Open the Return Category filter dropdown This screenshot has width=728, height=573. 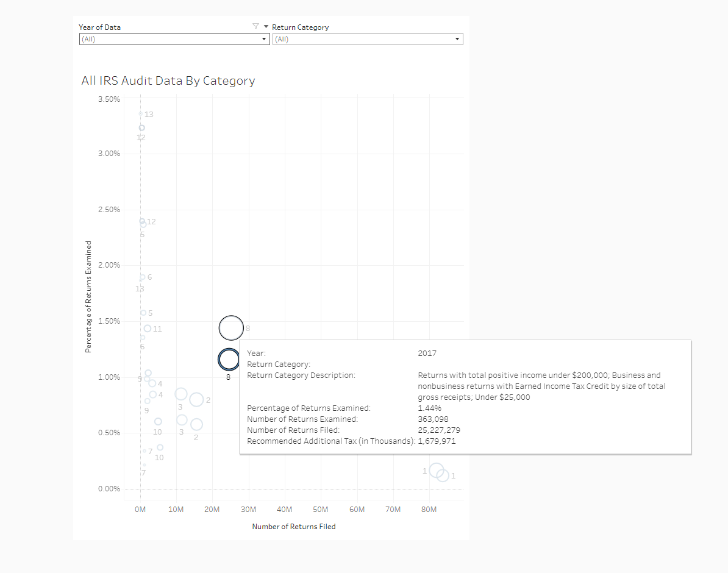pyautogui.click(x=368, y=39)
